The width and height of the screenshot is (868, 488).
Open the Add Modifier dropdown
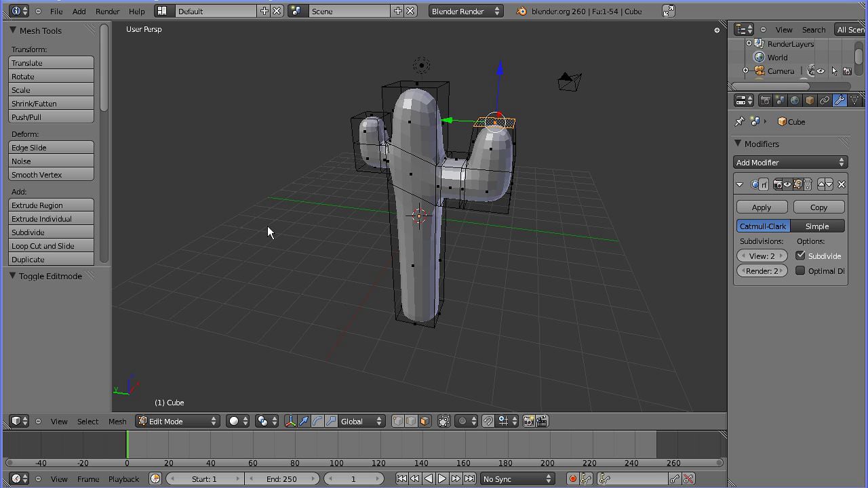(791, 163)
